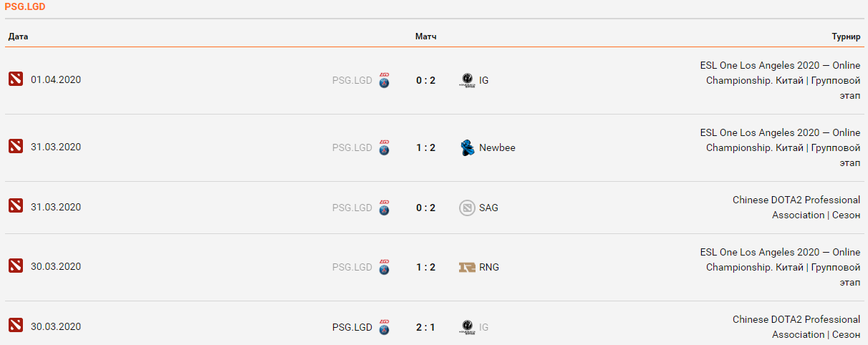This screenshot has height=345, width=868.
Task: Click the Dota 2 icon in the SAG match row
Action: click(x=16, y=206)
